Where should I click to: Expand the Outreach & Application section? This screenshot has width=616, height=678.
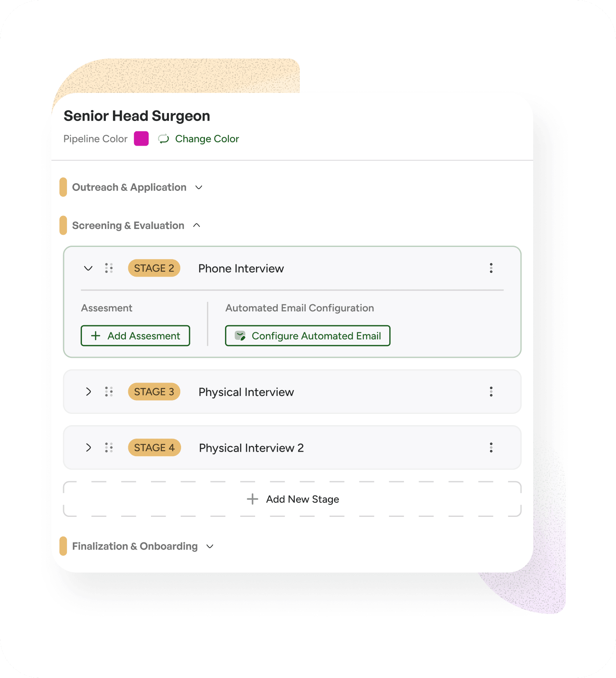pyautogui.click(x=199, y=187)
